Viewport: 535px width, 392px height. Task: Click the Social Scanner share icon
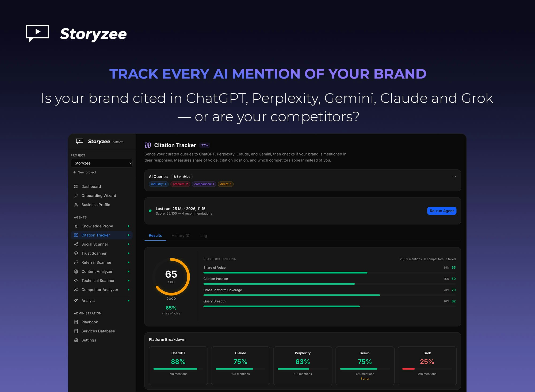(76, 244)
